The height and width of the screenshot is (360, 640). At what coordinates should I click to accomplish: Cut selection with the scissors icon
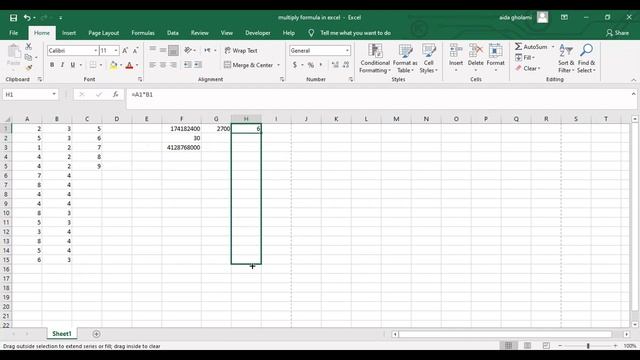tap(29, 47)
